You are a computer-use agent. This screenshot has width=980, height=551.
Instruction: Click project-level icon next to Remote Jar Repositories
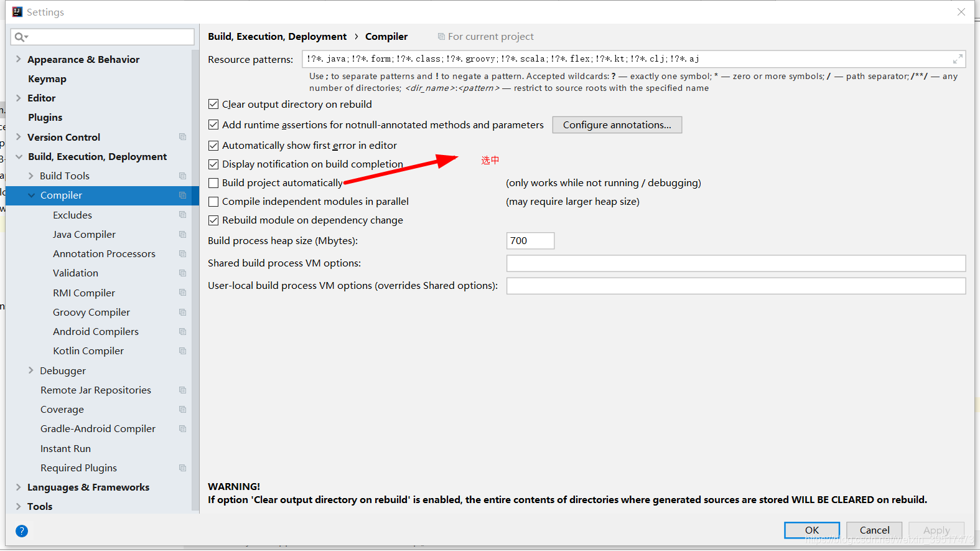click(x=182, y=390)
